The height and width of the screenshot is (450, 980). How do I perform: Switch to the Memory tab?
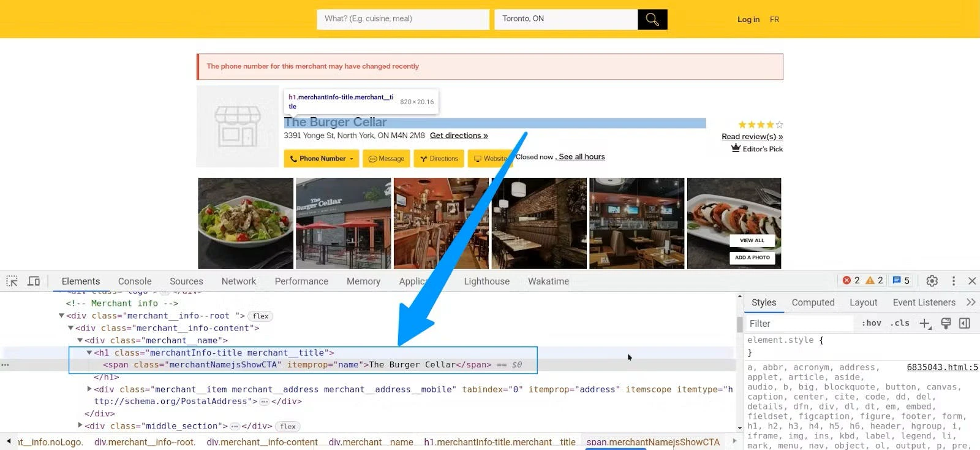[363, 281]
